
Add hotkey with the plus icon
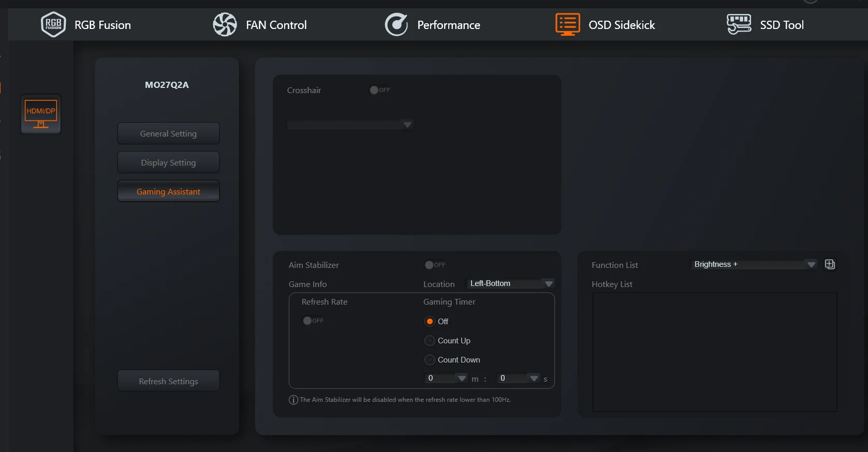click(830, 264)
